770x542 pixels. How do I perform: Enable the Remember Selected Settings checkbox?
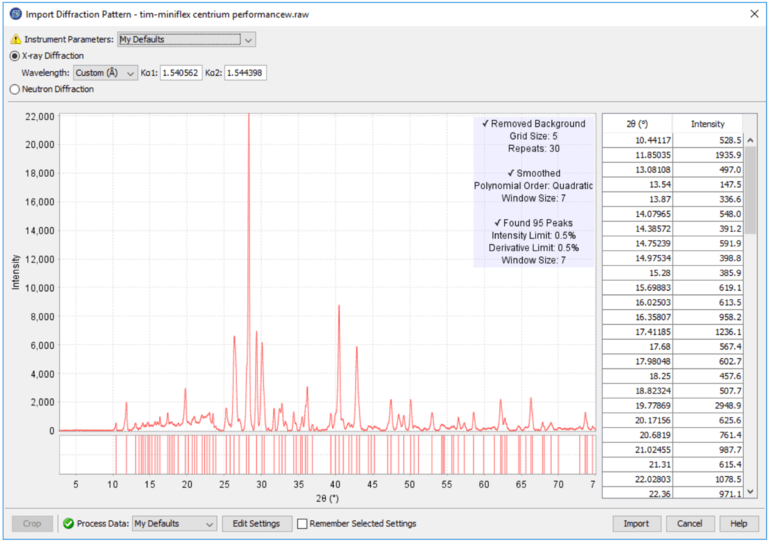point(301,523)
